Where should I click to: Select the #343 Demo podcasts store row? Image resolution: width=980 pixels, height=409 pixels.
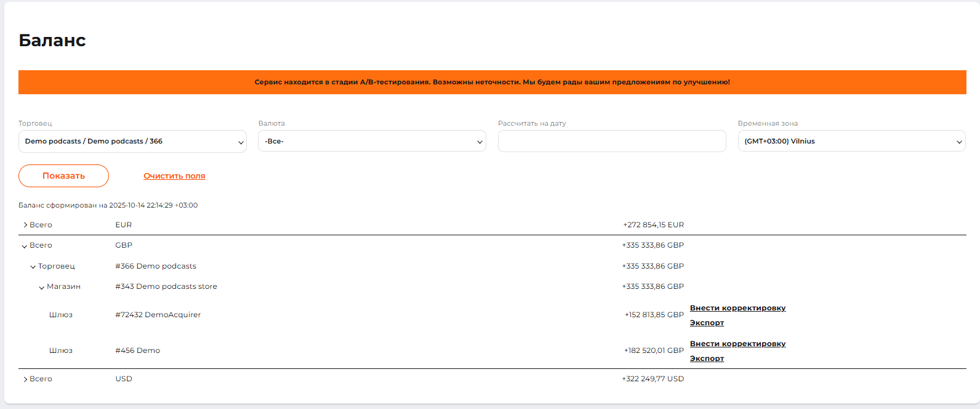[166, 286]
